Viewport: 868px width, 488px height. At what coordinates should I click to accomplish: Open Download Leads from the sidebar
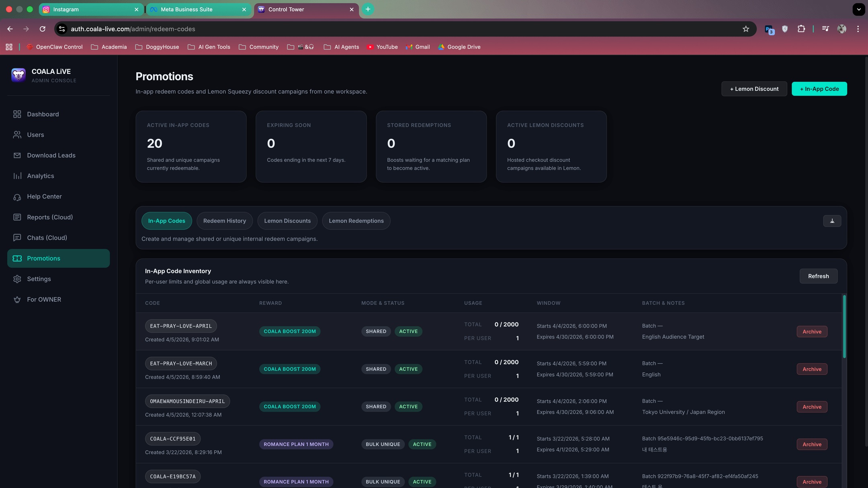(17, 155)
